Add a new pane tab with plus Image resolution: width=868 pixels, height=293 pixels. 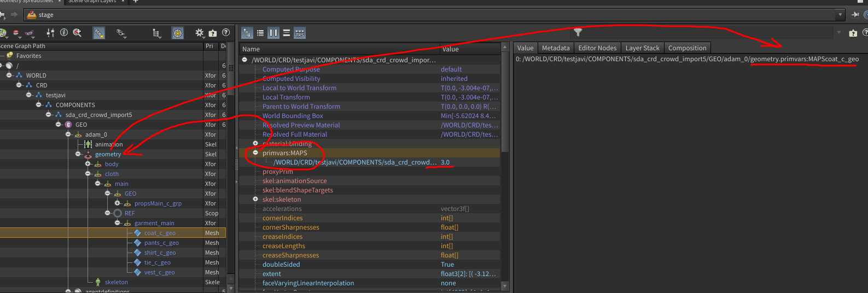(x=136, y=2)
